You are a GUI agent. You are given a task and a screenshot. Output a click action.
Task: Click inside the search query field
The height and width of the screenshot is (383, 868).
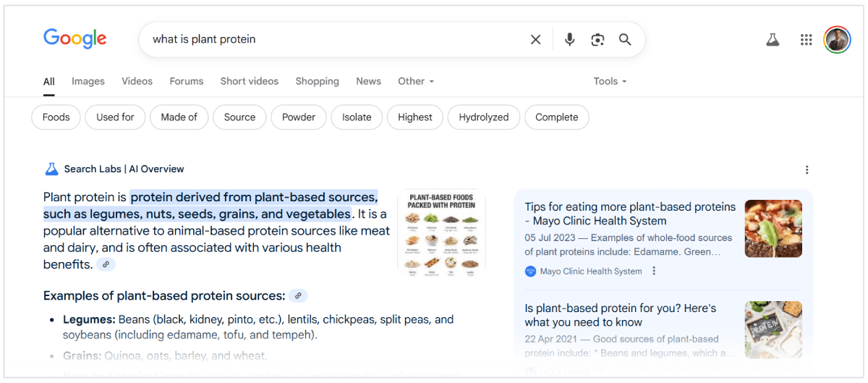[325, 40]
